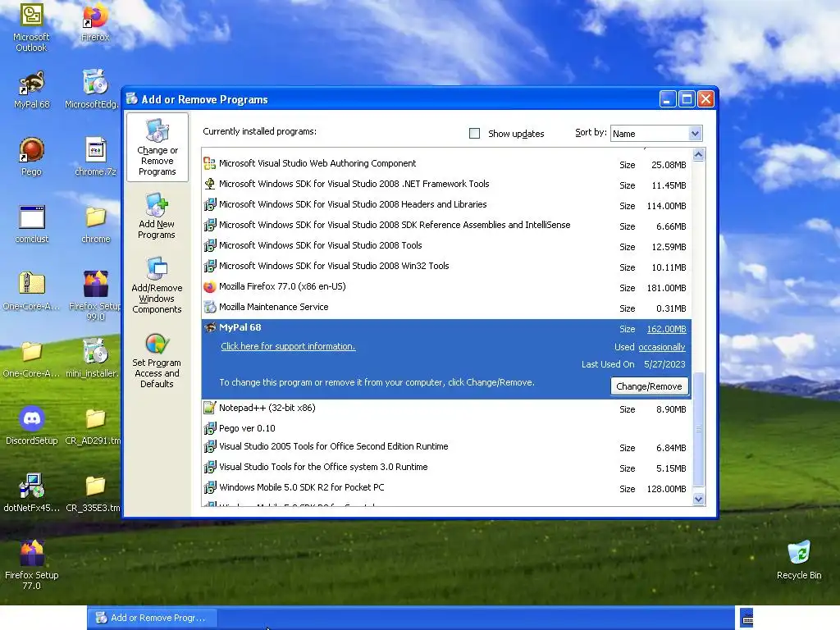Click the 25.08MB size value

pos(669,165)
